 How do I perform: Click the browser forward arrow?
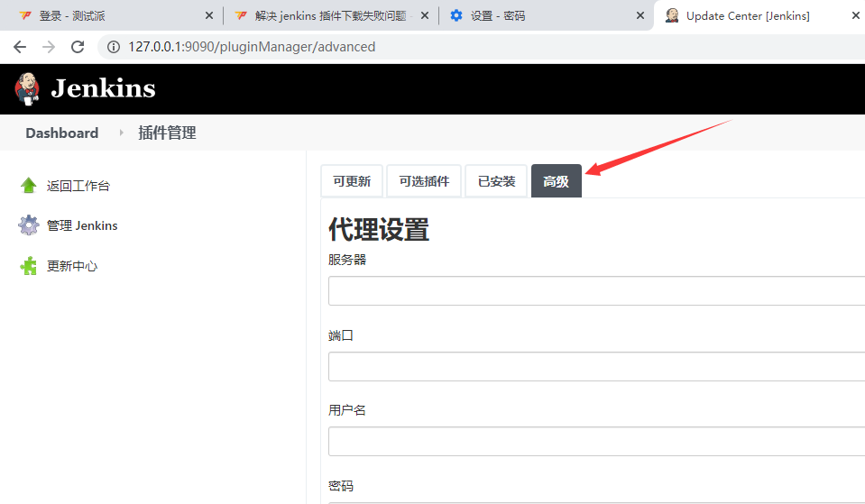point(49,47)
